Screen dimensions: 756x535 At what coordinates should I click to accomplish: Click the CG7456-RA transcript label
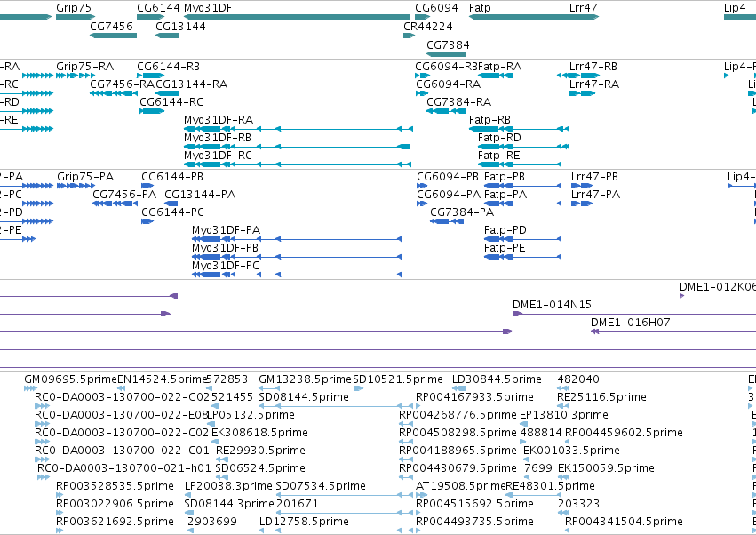pyautogui.click(x=122, y=84)
